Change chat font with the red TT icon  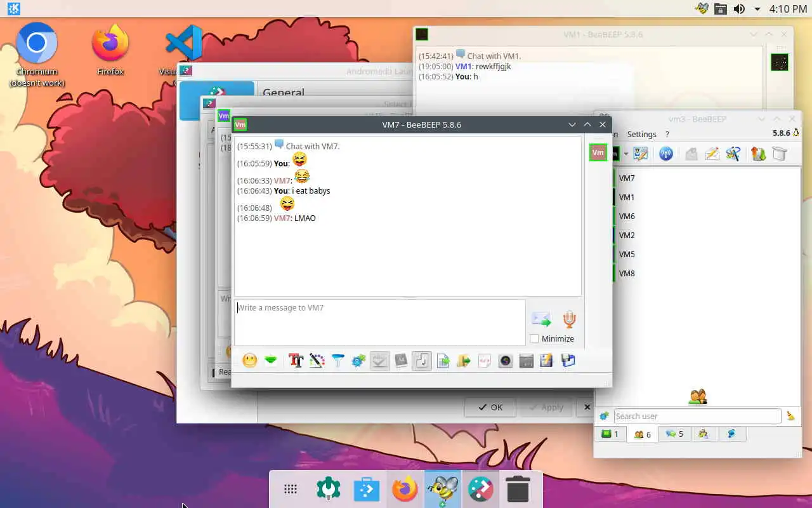tap(296, 361)
